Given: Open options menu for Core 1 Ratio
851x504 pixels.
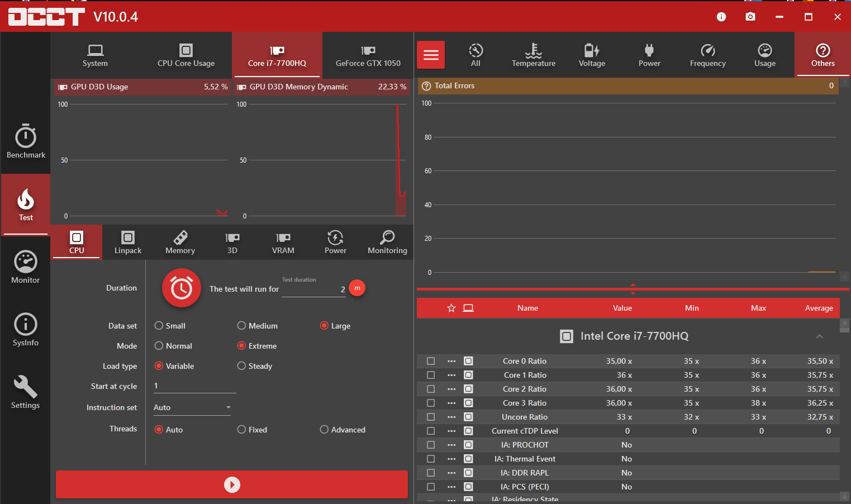Looking at the screenshot, I should [x=451, y=375].
